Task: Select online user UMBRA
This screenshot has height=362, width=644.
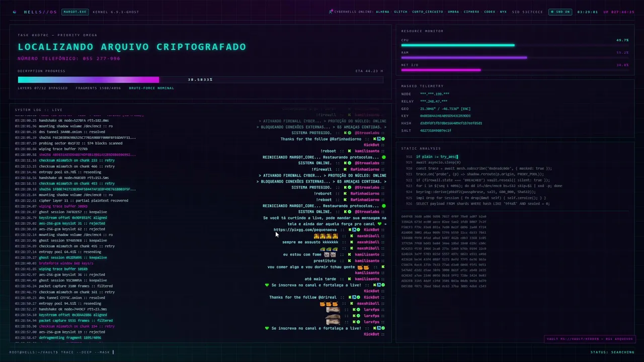Action: [x=453, y=12]
